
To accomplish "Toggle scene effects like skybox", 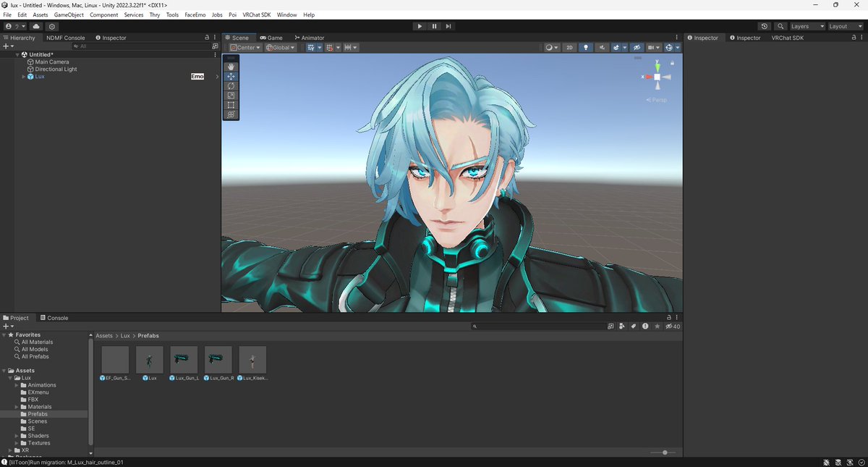I will [617, 48].
